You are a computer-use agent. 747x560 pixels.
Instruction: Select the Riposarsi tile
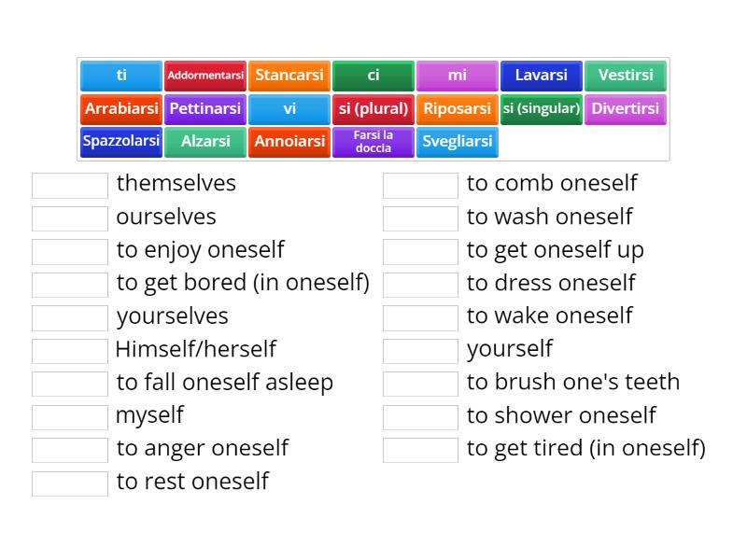pos(458,109)
